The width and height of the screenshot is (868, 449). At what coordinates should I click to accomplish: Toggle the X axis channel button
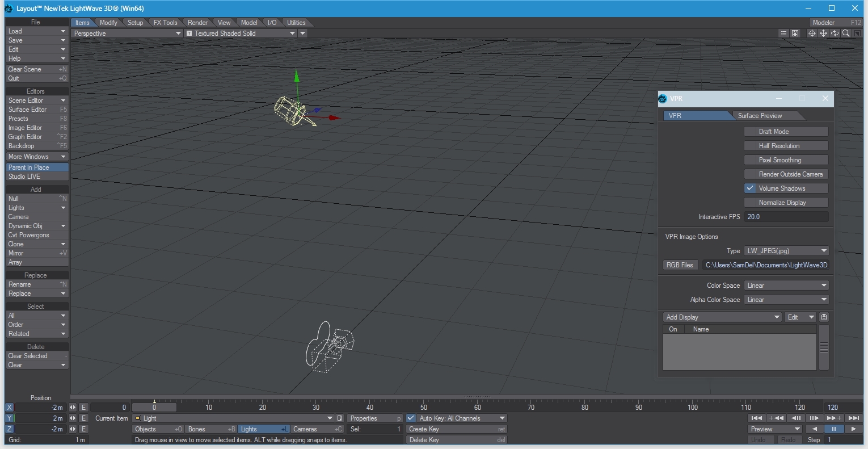pos(9,408)
